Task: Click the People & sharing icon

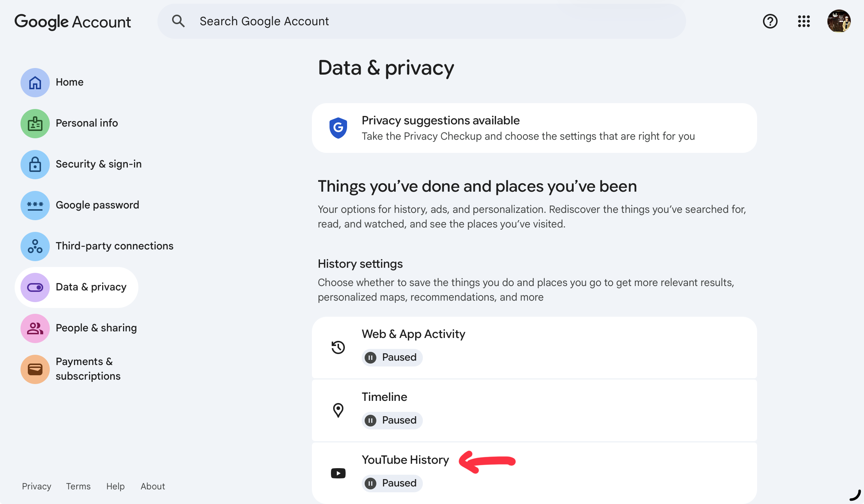Action: click(x=35, y=328)
